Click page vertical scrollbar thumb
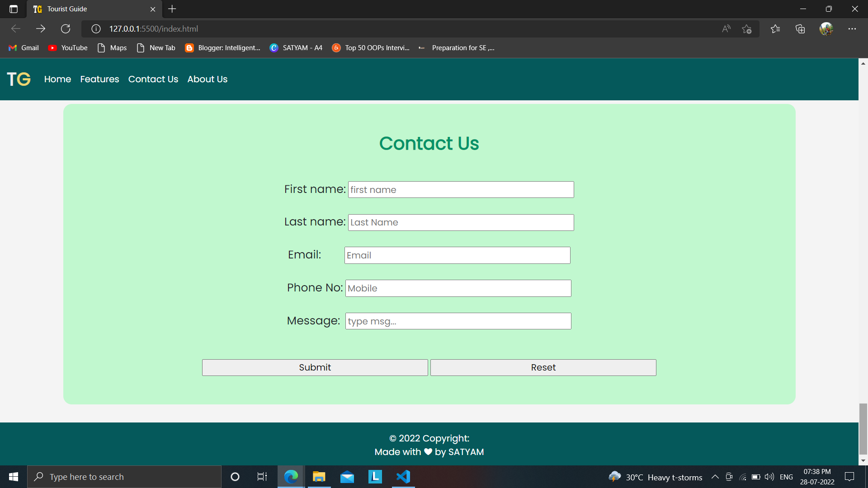The height and width of the screenshot is (488, 868). (x=863, y=428)
